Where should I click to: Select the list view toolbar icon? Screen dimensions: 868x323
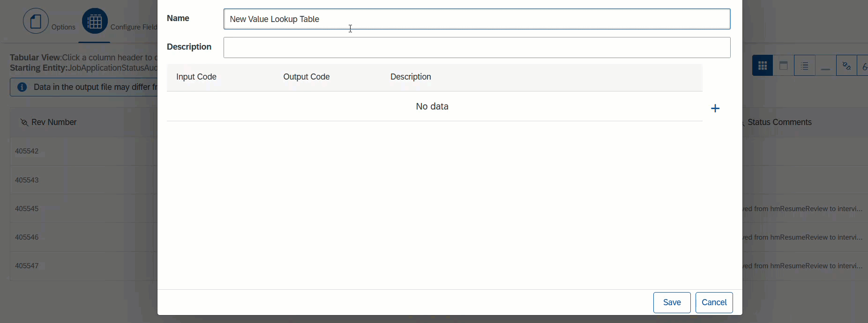pyautogui.click(x=805, y=66)
